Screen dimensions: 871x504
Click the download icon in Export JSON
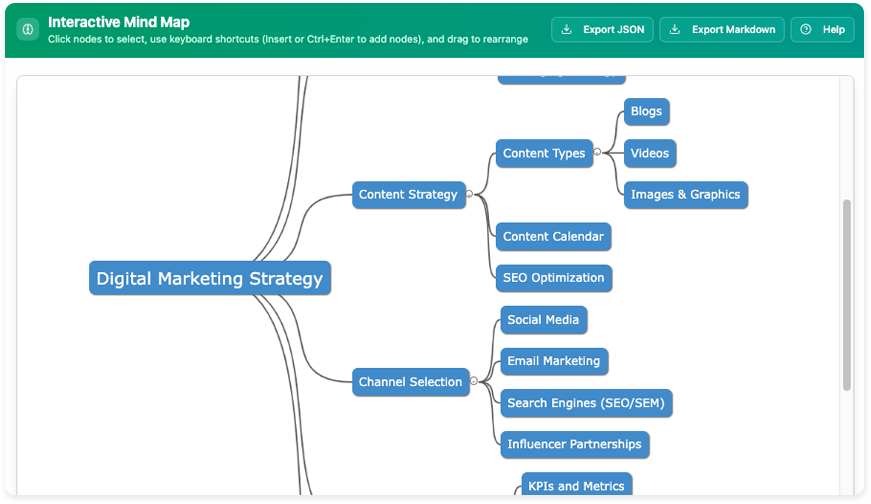(x=567, y=29)
